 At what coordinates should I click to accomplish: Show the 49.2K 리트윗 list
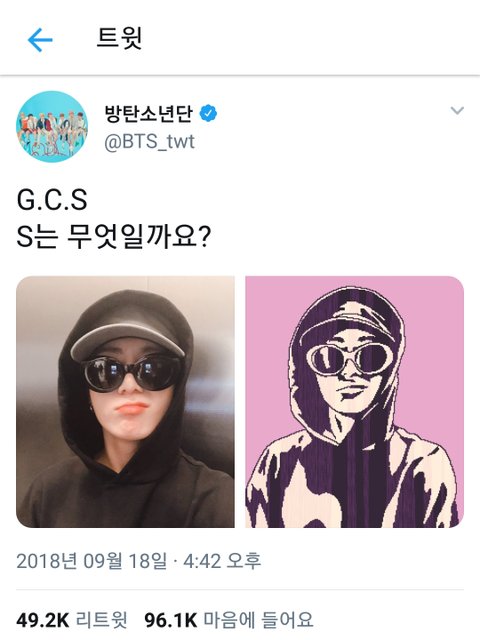(71, 620)
